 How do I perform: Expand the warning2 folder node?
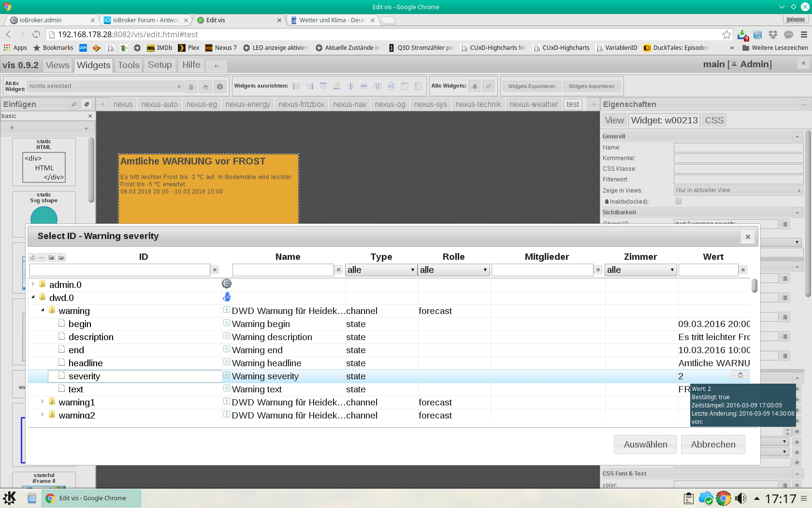(43, 415)
